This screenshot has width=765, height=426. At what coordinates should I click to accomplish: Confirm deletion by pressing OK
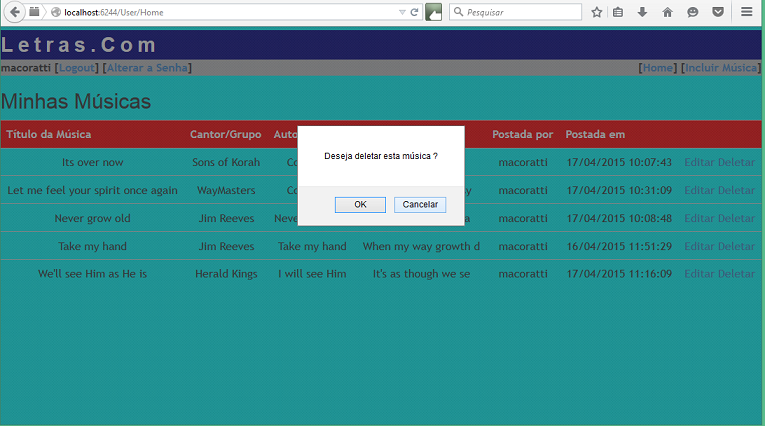[x=360, y=204]
